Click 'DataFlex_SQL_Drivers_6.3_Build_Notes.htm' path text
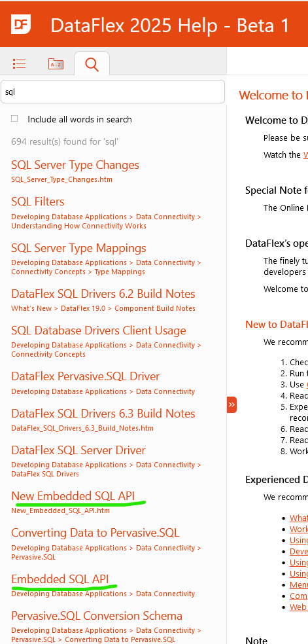The height and width of the screenshot is (644, 308). [82, 428]
